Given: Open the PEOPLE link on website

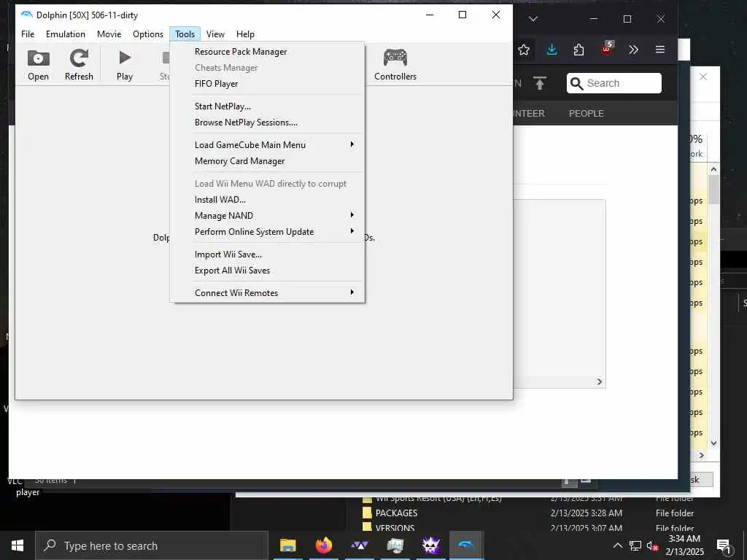Looking at the screenshot, I should 586,113.
